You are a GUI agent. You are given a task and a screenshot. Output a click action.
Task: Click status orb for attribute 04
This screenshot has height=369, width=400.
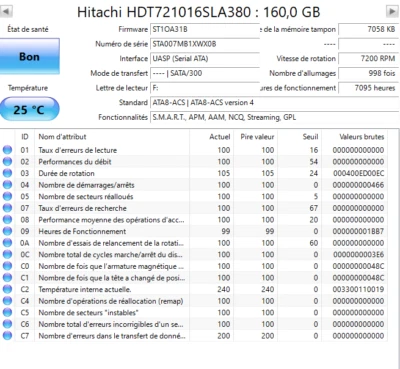[7, 185]
